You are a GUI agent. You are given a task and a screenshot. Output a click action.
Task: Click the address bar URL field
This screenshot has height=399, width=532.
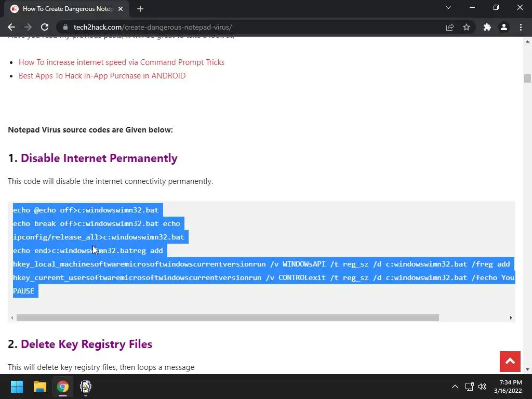(251, 27)
